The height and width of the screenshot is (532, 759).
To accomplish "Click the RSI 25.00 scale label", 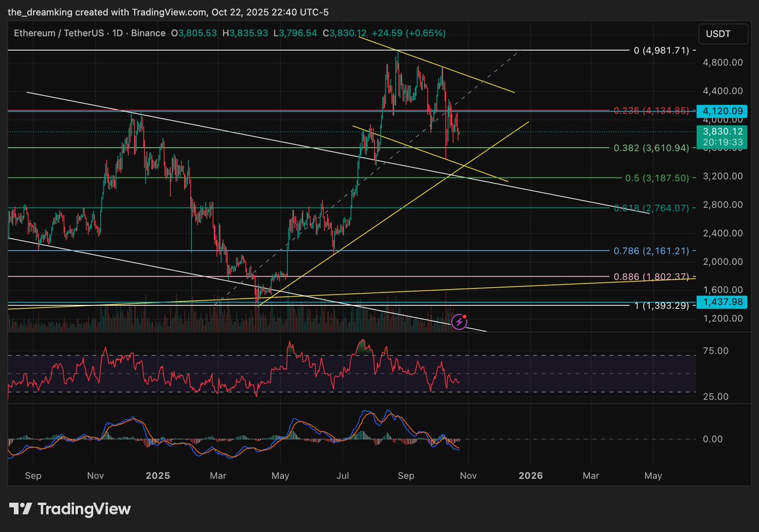I will point(717,396).
